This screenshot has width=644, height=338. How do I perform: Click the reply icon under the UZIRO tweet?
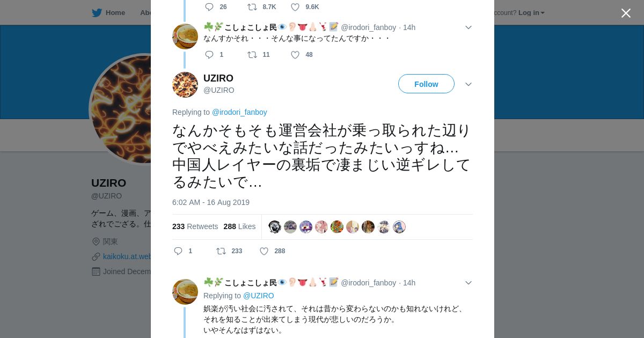coord(179,251)
